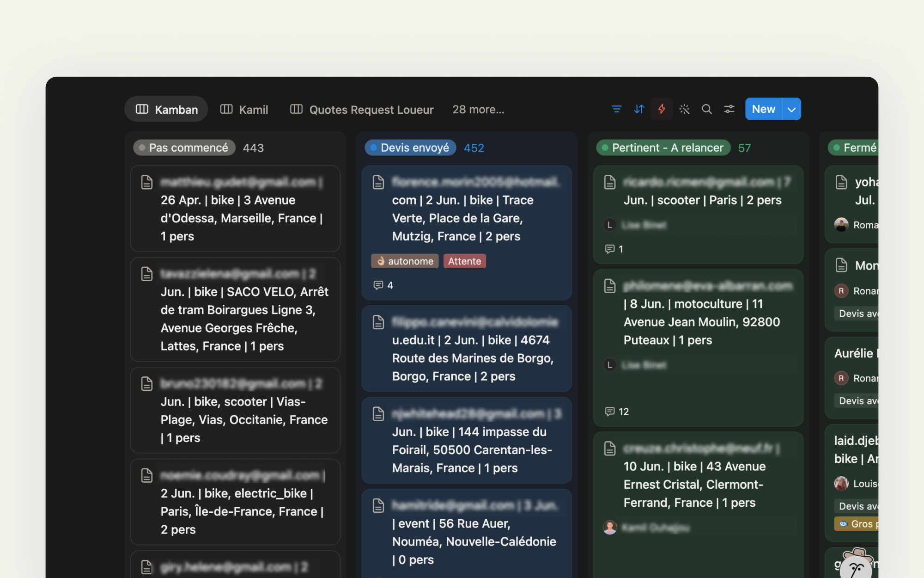This screenshot has height=578, width=924.
Task: Open the Devis envoyé column label
Action: [x=410, y=148]
